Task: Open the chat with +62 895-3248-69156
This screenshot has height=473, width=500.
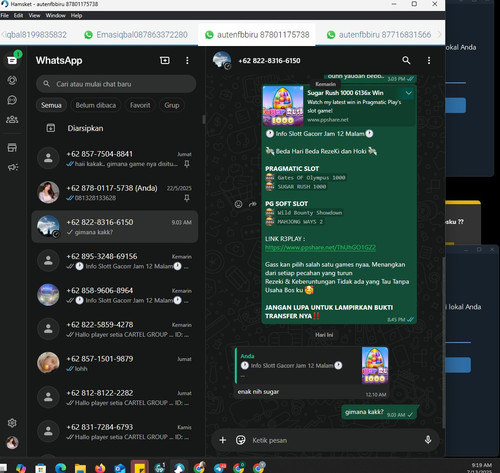Action: pos(115,261)
